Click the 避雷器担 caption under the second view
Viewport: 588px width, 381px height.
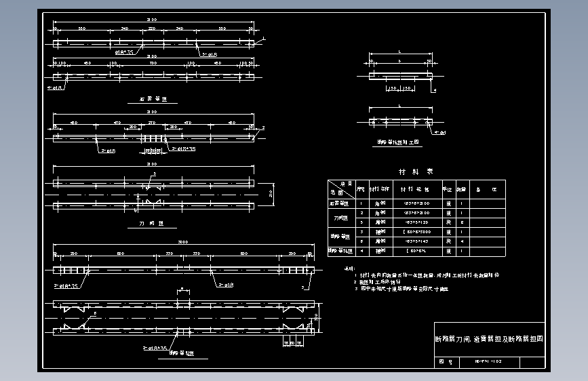click(x=153, y=99)
